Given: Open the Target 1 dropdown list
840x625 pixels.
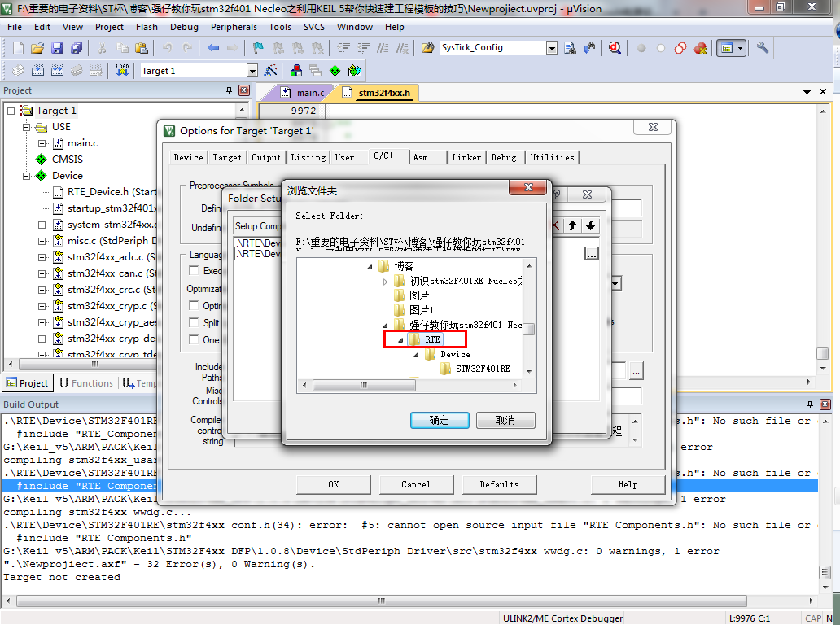Looking at the screenshot, I should [252, 71].
